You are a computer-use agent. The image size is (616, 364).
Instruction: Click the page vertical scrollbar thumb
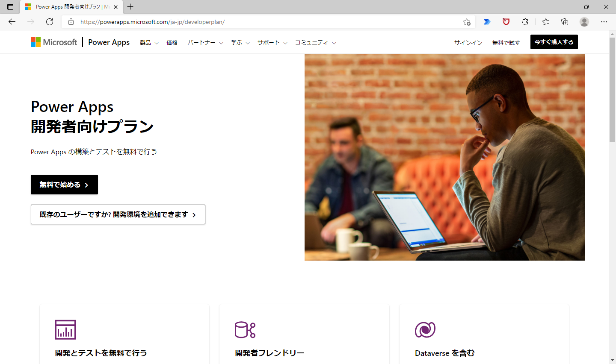point(612,90)
